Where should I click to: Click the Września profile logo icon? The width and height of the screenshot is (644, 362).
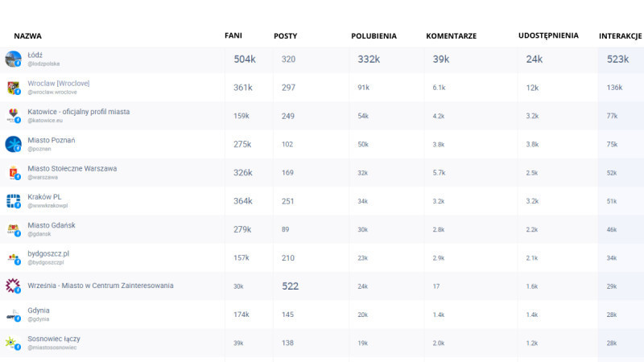13,286
